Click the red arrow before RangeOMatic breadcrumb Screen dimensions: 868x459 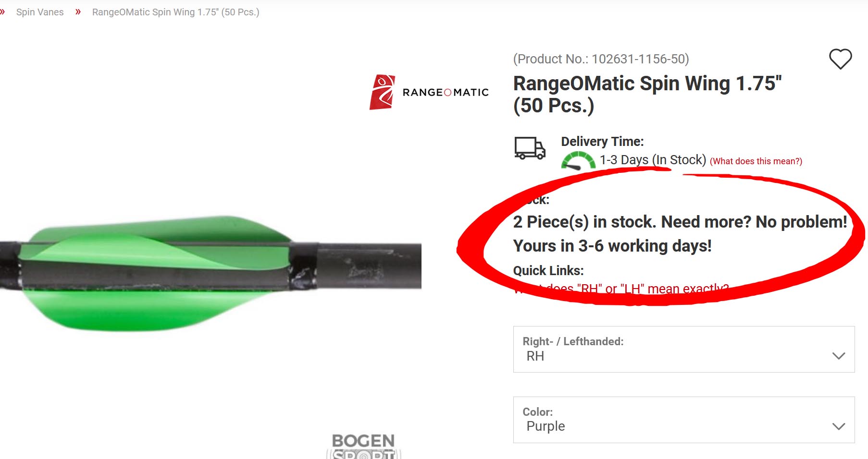[78, 12]
